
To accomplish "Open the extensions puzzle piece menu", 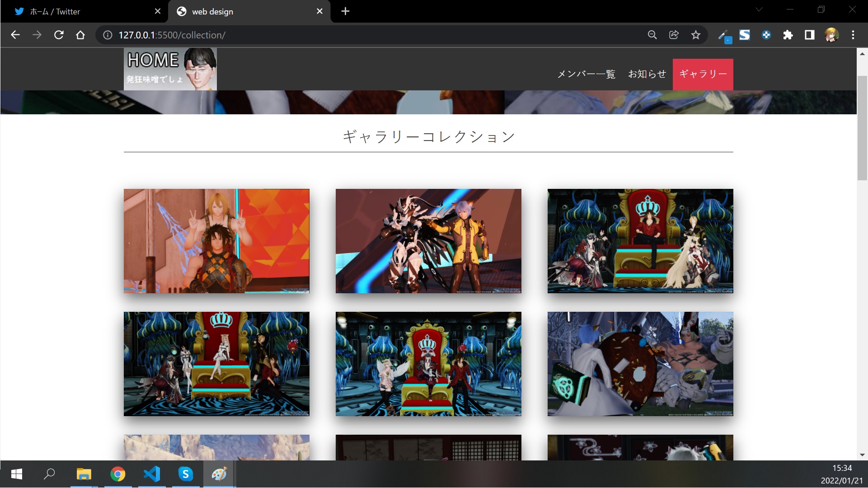I will click(x=788, y=35).
